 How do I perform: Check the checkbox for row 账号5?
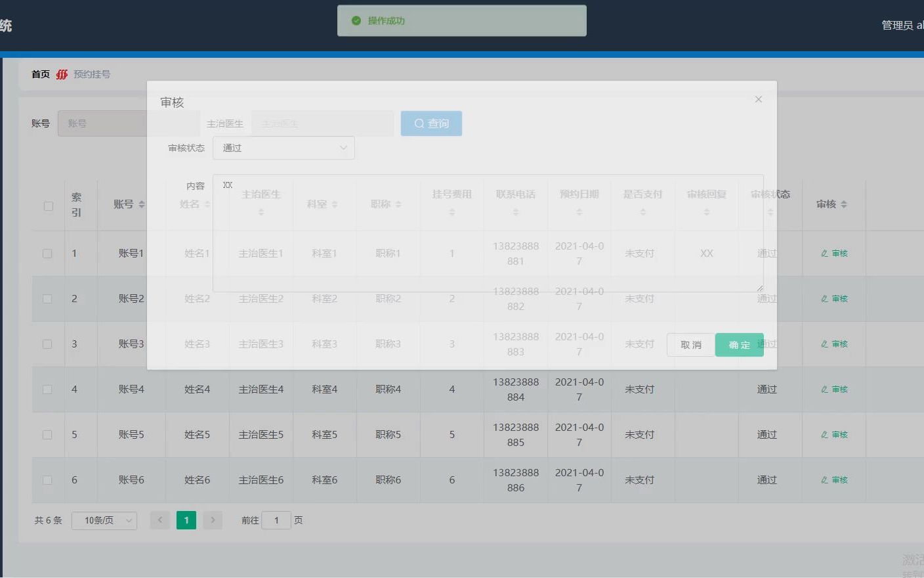[47, 435]
